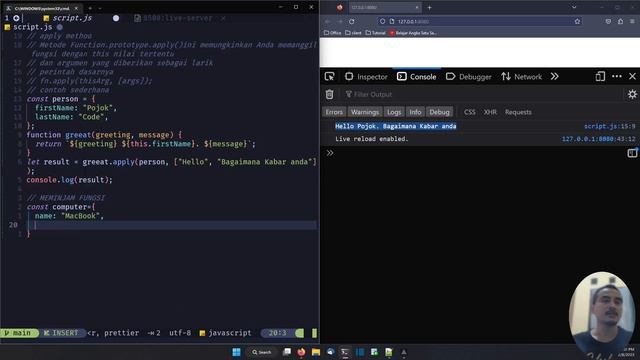Open the tracking protection shield icon in the address bar
This screenshot has width=640, height=360.
tap(382, 21)
